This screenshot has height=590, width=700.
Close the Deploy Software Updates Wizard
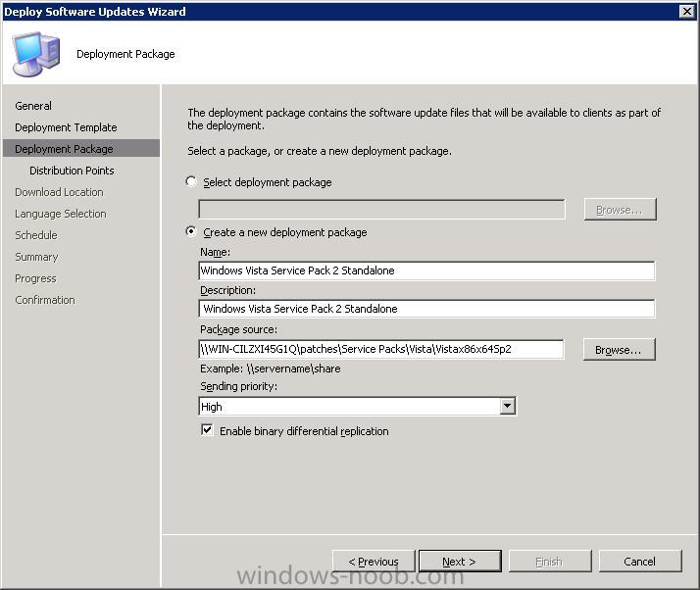686,11
